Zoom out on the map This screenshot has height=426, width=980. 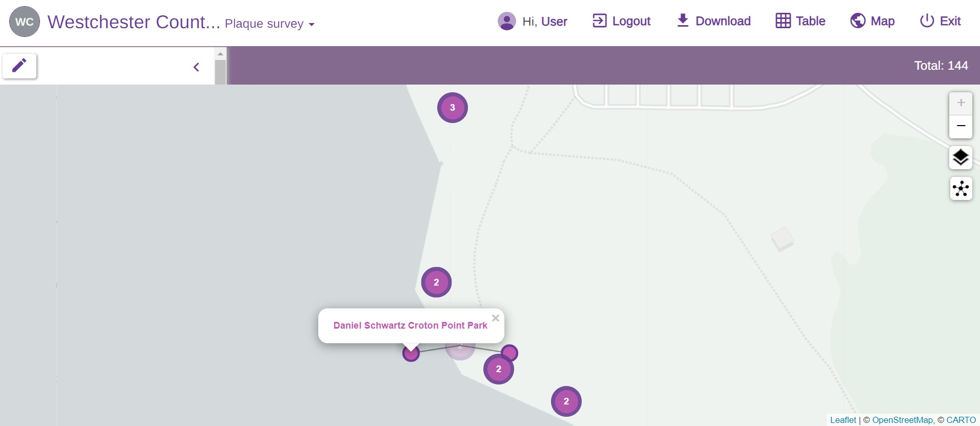[x=961, y=126]
